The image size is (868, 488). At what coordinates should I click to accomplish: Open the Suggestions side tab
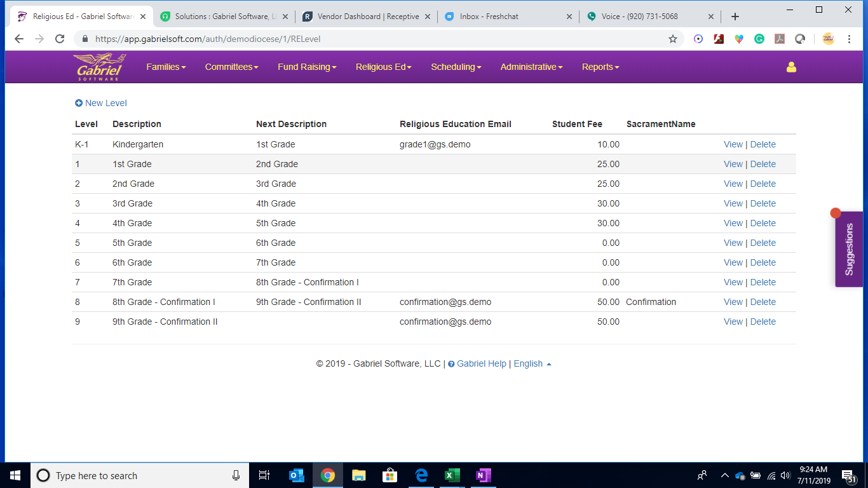849,249
